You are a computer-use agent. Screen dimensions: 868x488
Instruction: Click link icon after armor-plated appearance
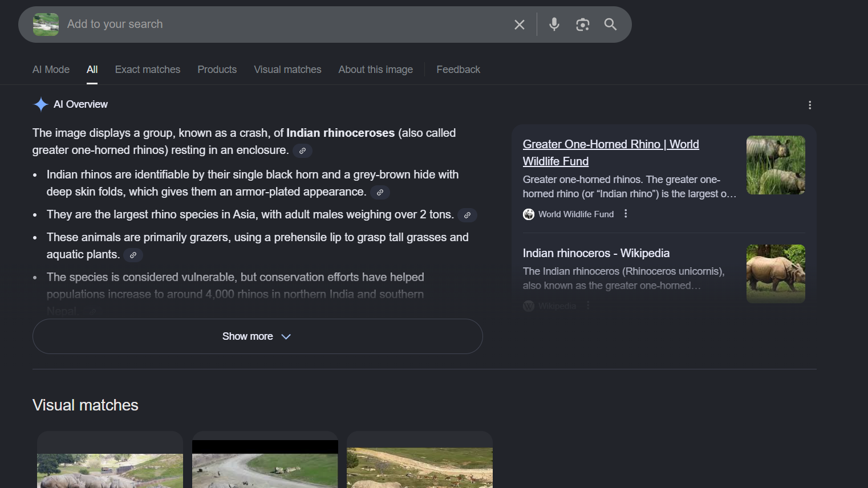380,193
